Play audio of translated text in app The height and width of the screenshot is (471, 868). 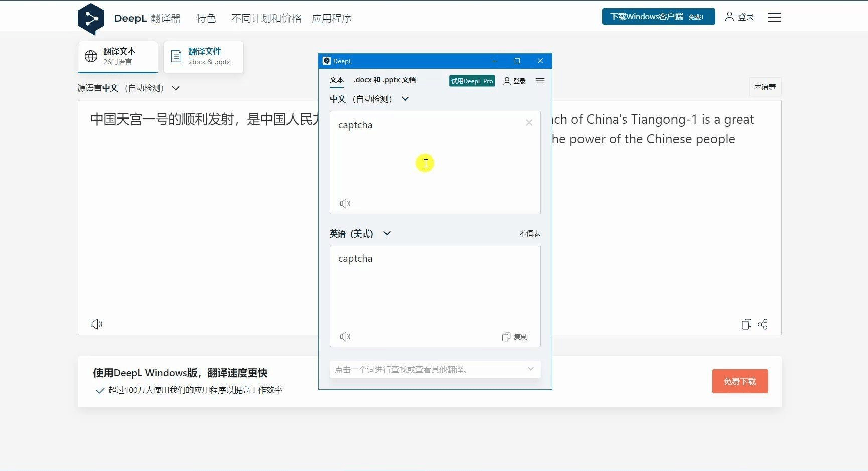point(345,336)
